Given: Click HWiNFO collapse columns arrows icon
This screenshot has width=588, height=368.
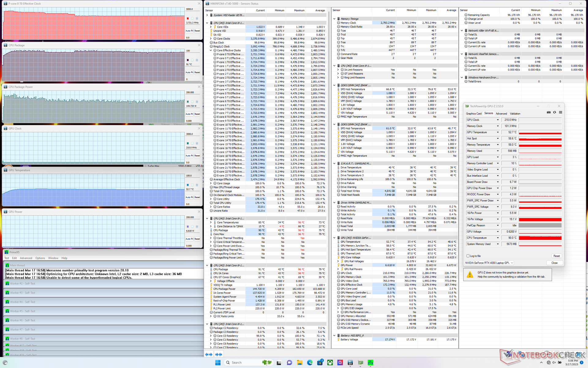Looking at the screenshot, I should tap(219, 355).
